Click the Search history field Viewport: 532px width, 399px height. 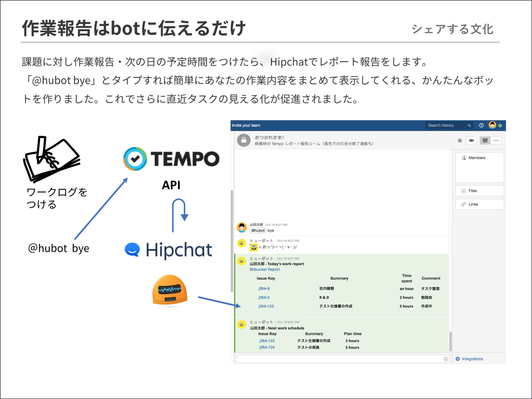pyautogui.click(x=449, y=125)
